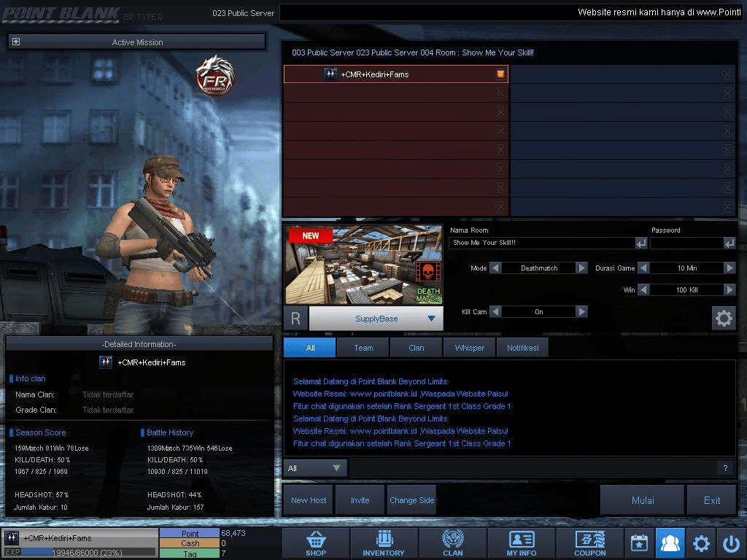The width and height of the screenshot is (747, 560).
Task: Open bottom bar settings gear icon
Action: coord(701,542)
